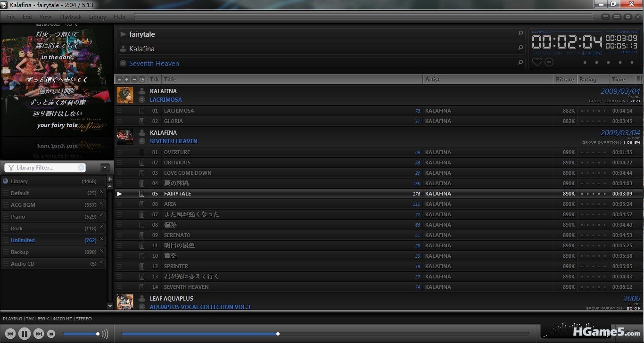The height and width of the screenshot is (343, 644).
Task: Add new playlist with plus icon in sidebar
Action: (x=110, y=179)
